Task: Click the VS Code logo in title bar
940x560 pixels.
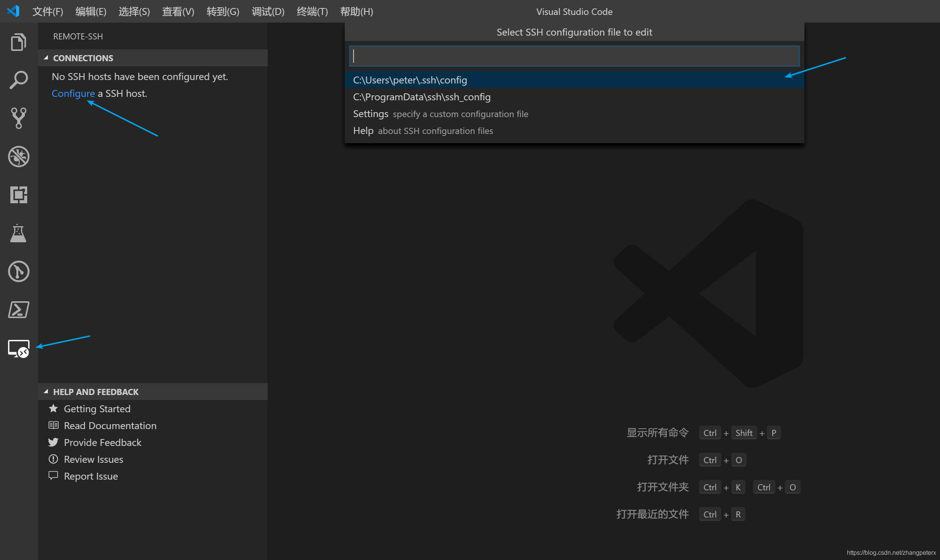Action: [x=13, y=11]
